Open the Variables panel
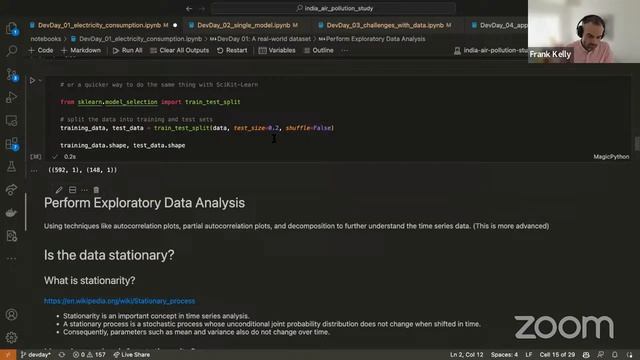 click(277, 50)
